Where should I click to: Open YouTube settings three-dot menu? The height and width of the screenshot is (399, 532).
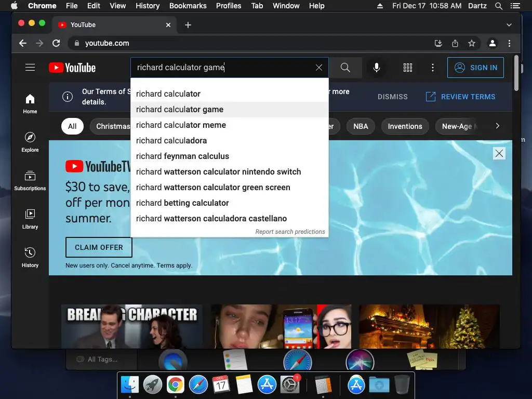point(433,68)
